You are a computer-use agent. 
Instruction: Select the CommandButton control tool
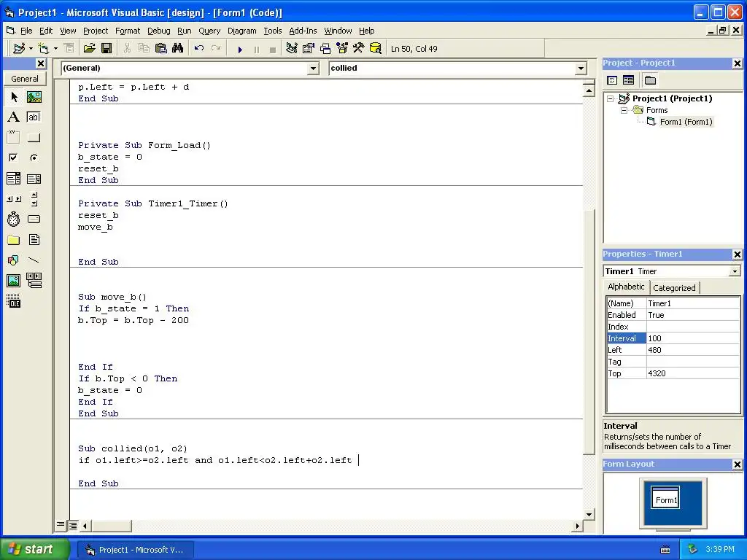(34, 138)
